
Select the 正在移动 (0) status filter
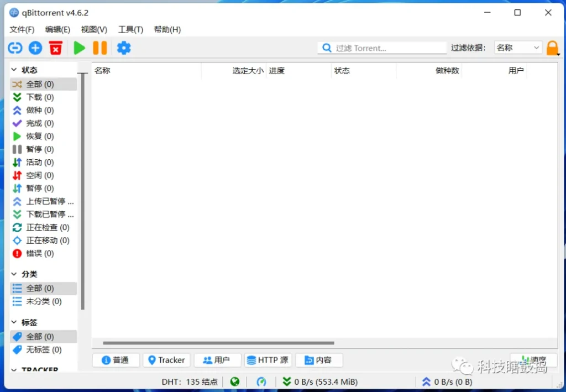(x=44, y=240)
